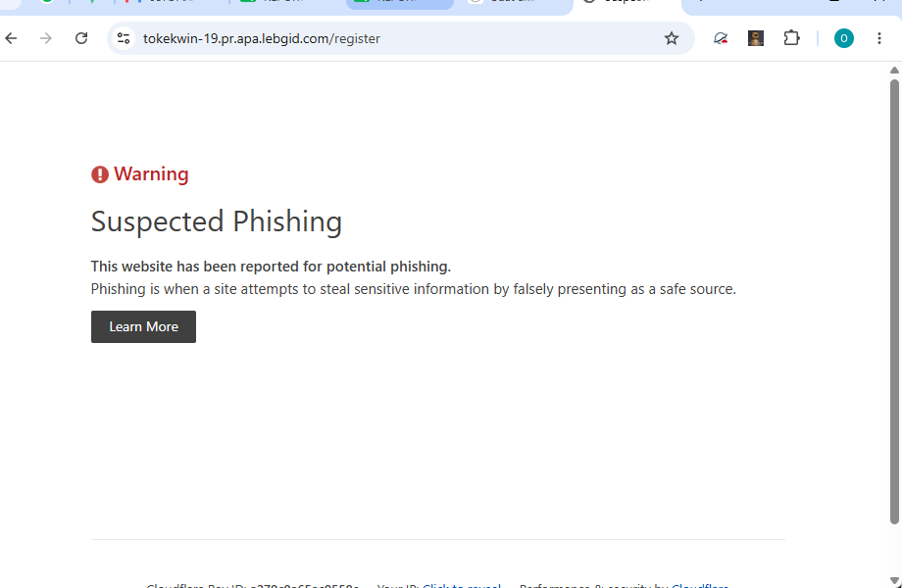Image resolution: width=902 pixels, height=588 pixels.
Task: Click the 'Click to reveal' IP link
Action: point(462,585)
